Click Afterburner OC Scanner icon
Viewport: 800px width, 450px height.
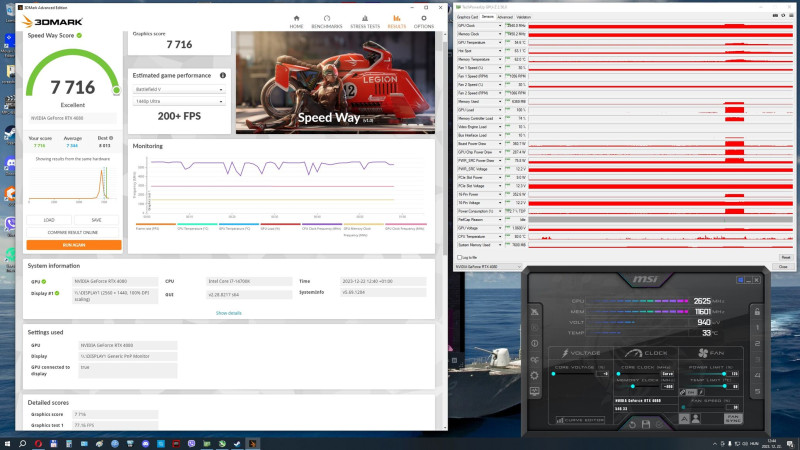pos(534,360)
